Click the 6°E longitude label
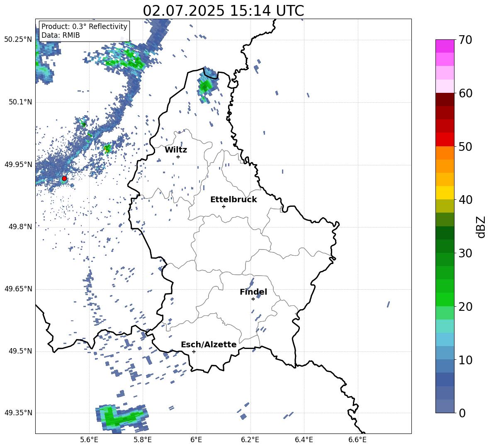The image size is (491, 448). point(196,440)
